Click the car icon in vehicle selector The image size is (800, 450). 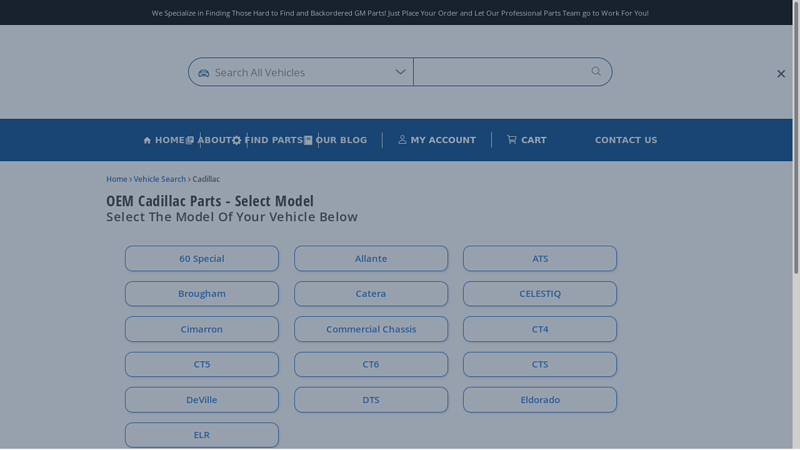pyautogui.click(x=204, y=73)
